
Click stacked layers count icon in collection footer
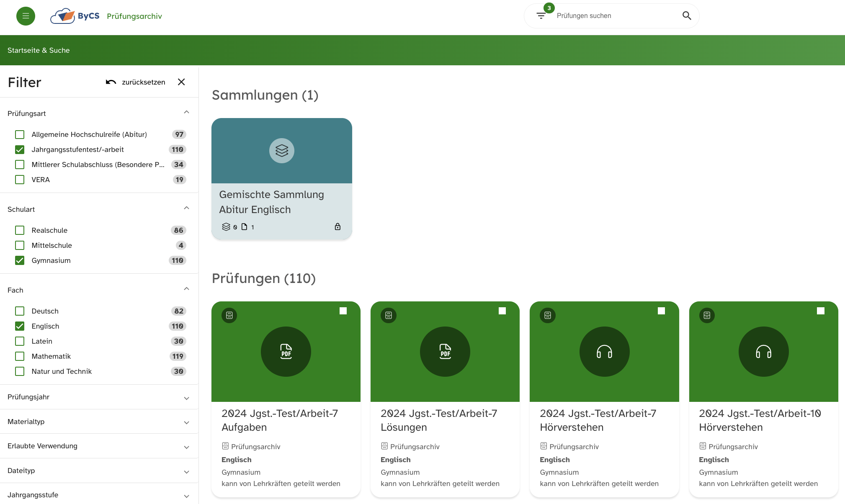click(226, 226)
